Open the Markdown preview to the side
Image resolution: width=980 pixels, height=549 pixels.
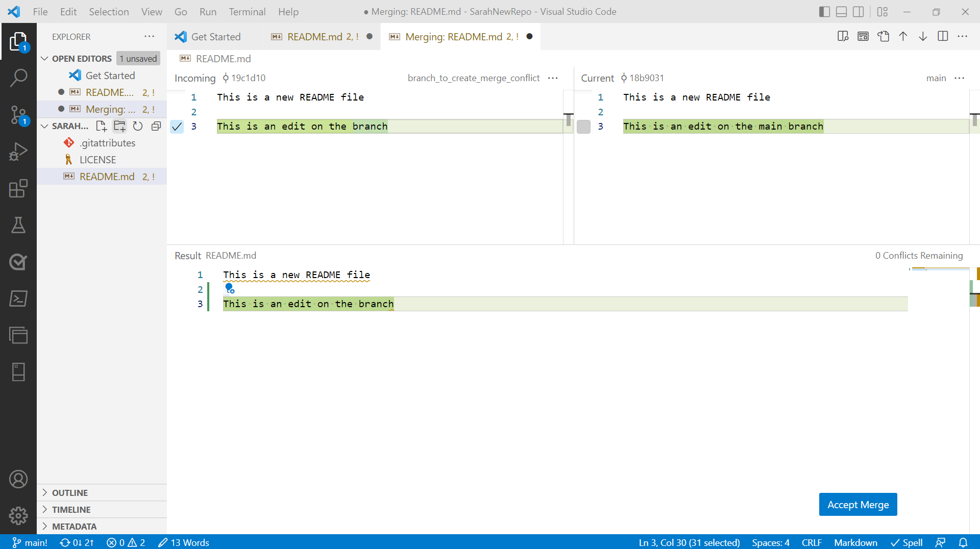coord(843,36)
